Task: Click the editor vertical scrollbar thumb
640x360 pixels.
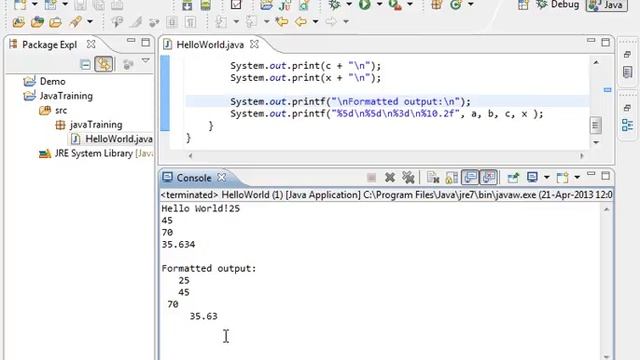Action: point(595,125)
